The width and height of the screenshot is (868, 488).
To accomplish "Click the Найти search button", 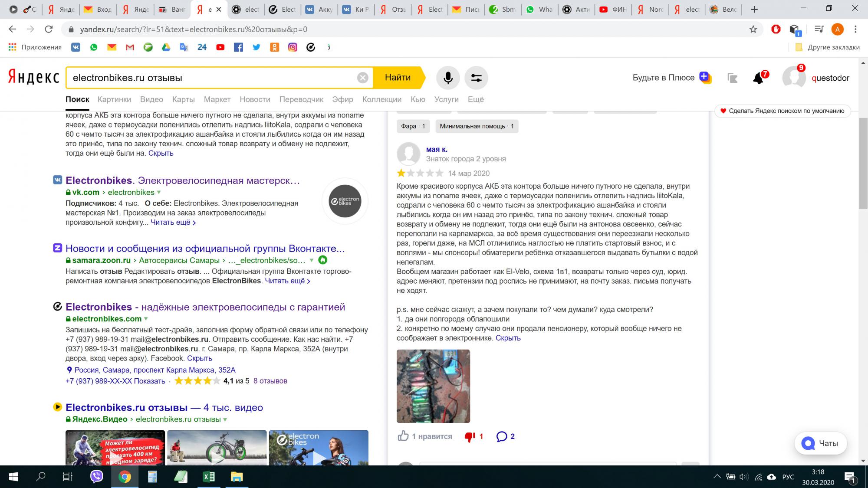I will point(398,78).
